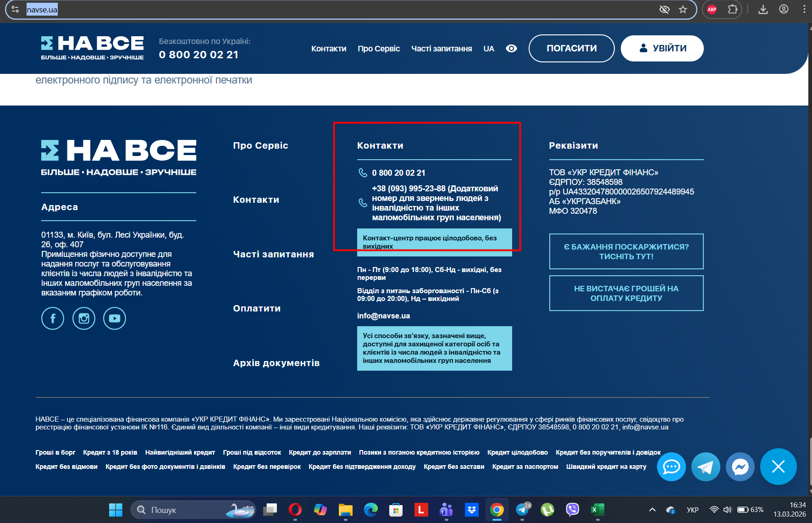
Task: Open the Chrome three-dot menu
Action: point(804,10)
